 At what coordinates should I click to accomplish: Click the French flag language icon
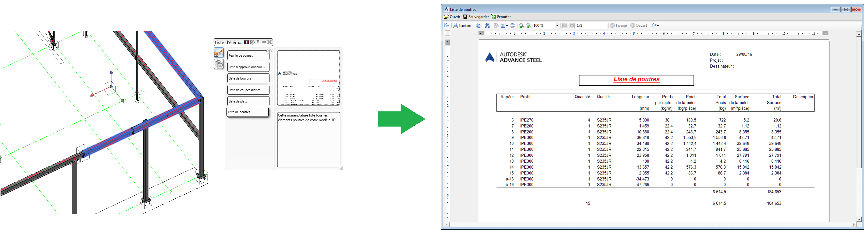(x=247, y=42)
